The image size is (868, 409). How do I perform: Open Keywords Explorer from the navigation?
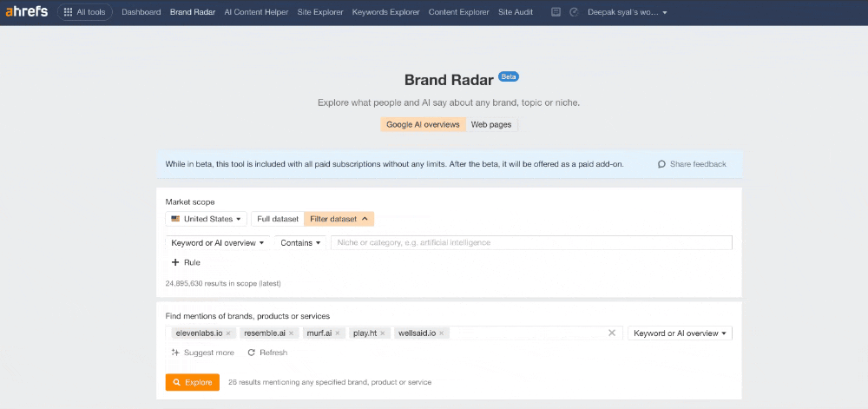coord(386,12)
